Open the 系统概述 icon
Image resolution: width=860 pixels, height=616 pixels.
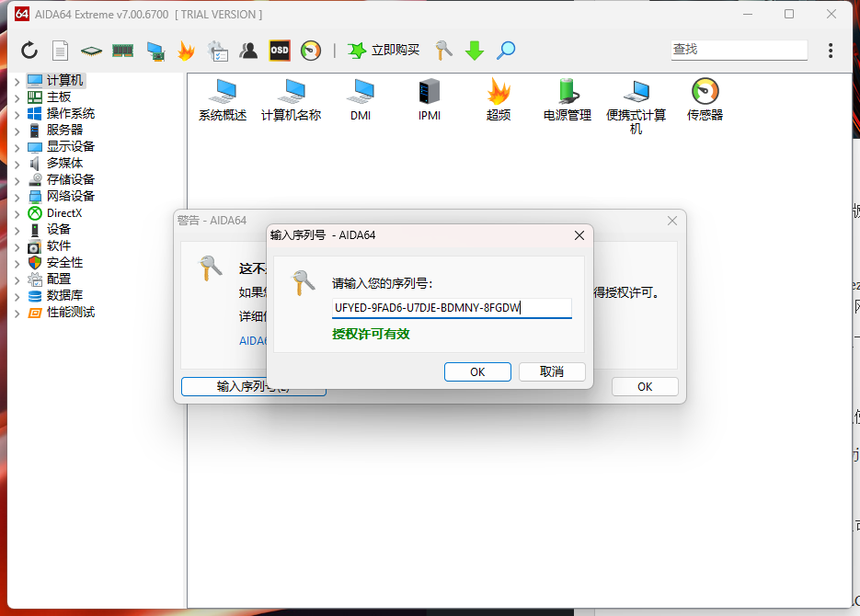click(223, 99)
